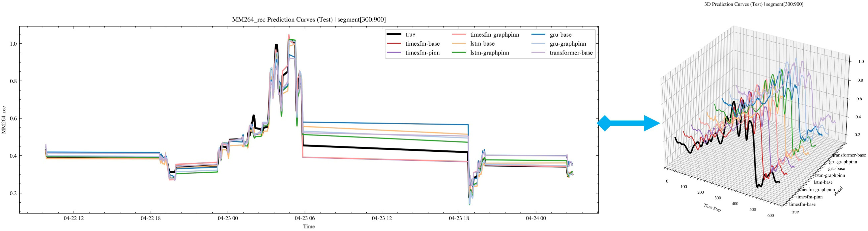
Task: Click the '0.2' z-axis tick of the 3D plot
Action: click(x=858, y=135)
